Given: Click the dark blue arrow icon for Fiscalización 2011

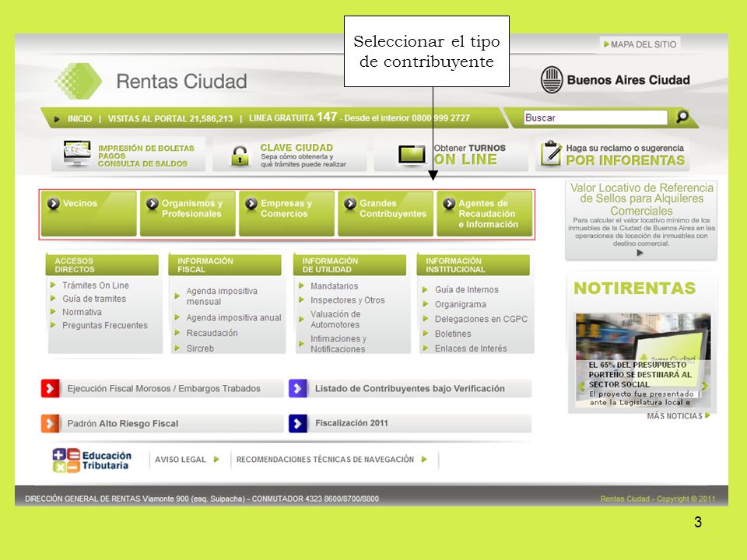Looking at the screenshot, I should coord(298,423).
